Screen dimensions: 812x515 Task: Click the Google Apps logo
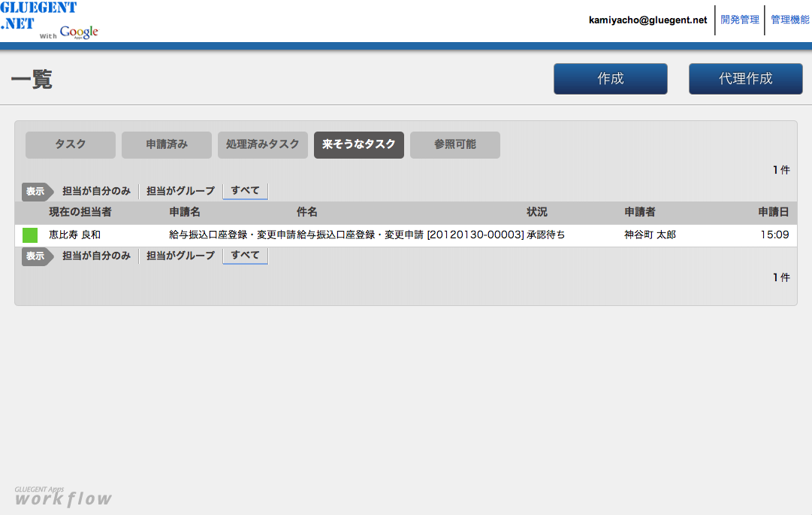tap(79, 32)
